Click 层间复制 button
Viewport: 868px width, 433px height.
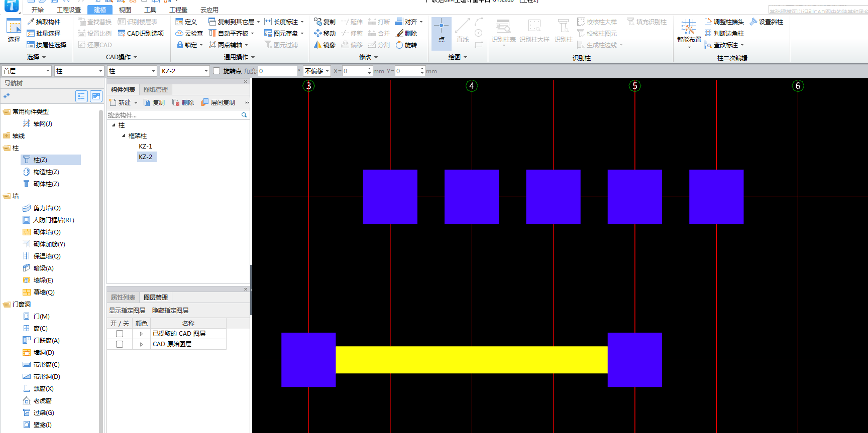(219, 102)
